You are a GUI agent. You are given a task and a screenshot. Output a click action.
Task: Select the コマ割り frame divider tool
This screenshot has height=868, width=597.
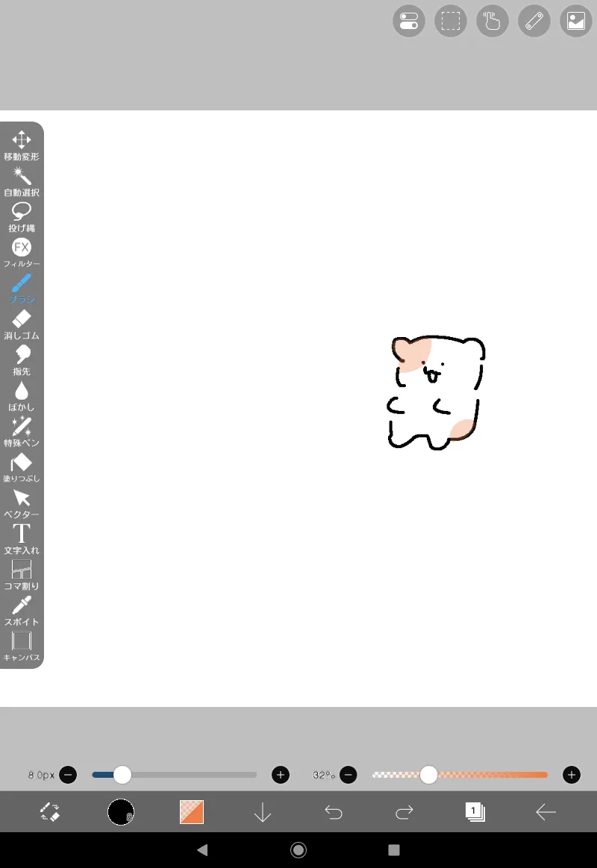[22, 575]
